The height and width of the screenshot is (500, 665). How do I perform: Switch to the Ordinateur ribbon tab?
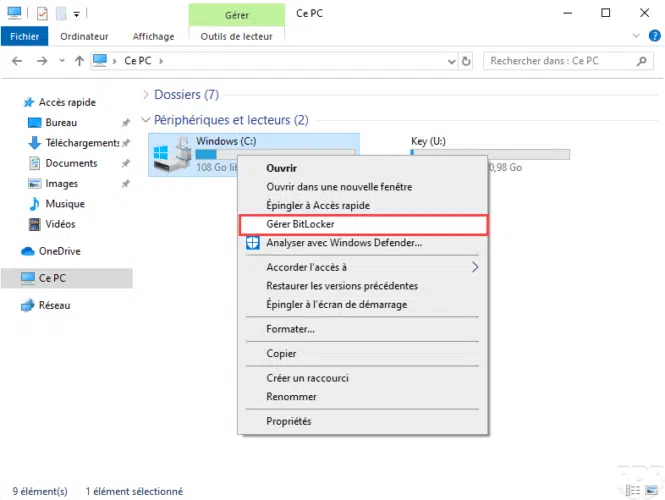point(84,36)
